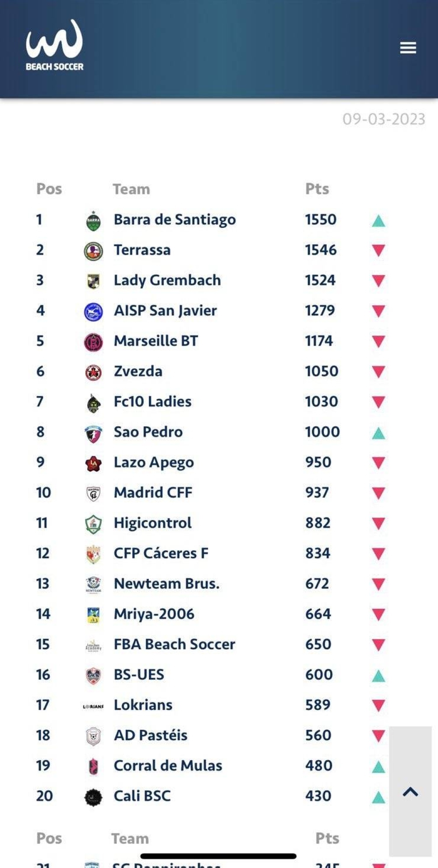438x868 pixels.
Task: Click the Zvezda star emblem
Action: tap(93, 372)
